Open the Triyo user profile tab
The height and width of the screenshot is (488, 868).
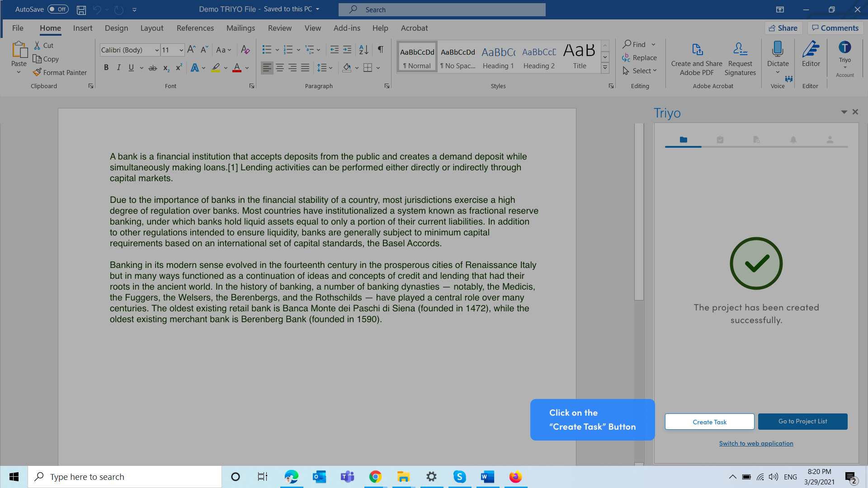830,140
